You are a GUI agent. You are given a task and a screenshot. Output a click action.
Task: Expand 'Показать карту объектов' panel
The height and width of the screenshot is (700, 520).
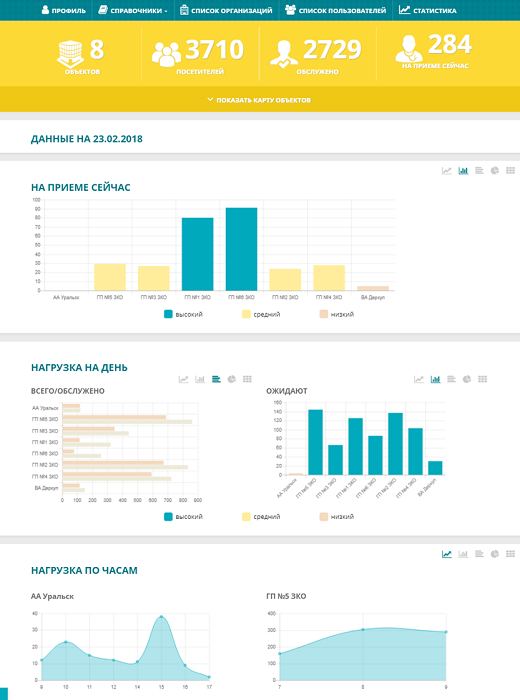(259, 100)
